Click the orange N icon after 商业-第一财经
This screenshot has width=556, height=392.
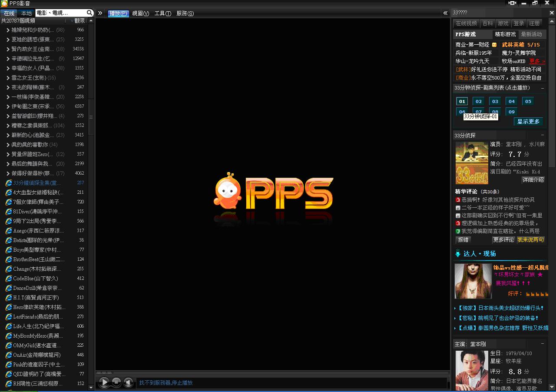[x=494, y=45]
